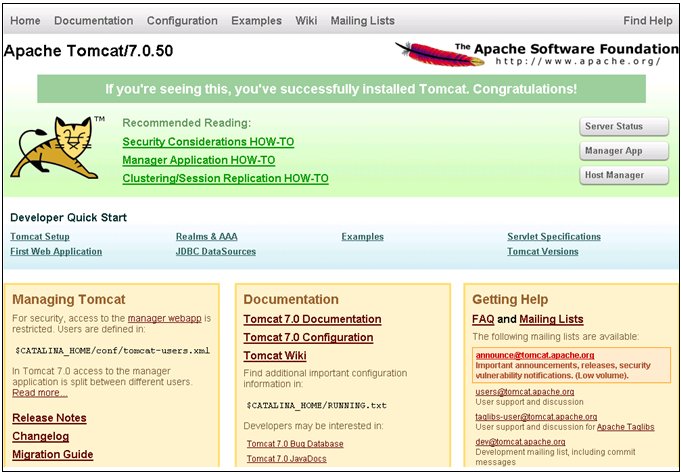Open the Manager App button

[x=624, y=151]
